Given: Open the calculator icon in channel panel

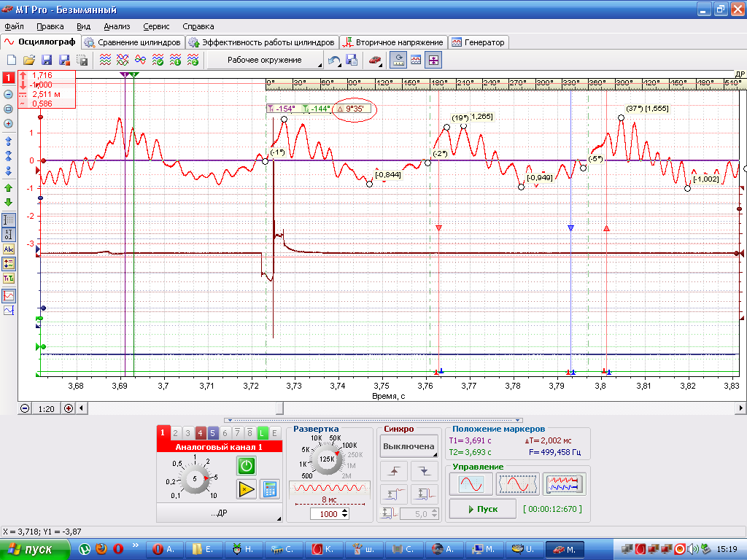Looking at the screenshot, I should 270,489.
